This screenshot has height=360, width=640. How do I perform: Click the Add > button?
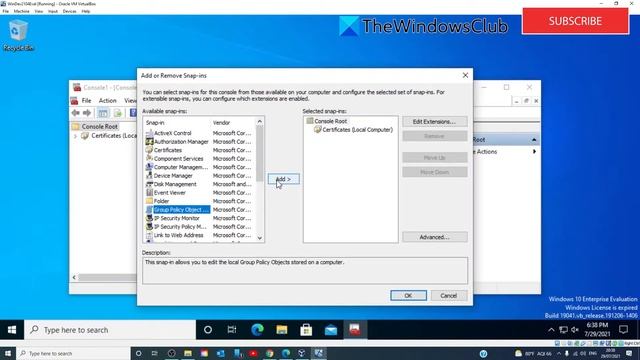(x=283, y=179)
